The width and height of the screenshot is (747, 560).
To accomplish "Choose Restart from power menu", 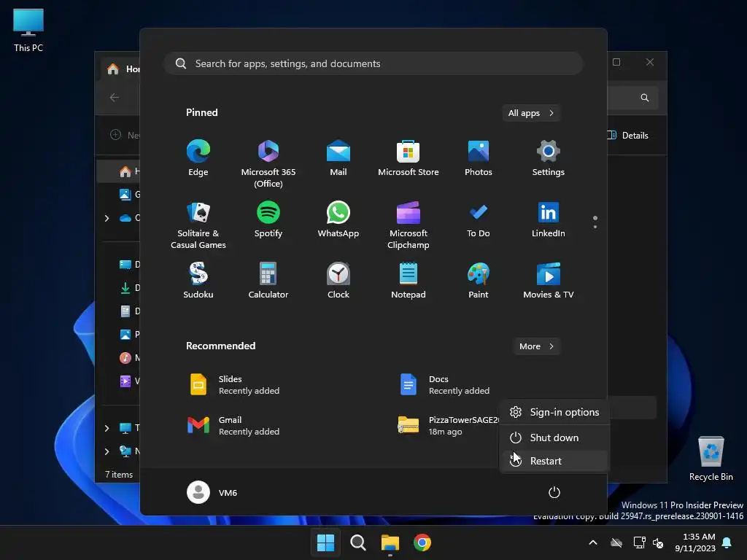I will tap(554, 461).
